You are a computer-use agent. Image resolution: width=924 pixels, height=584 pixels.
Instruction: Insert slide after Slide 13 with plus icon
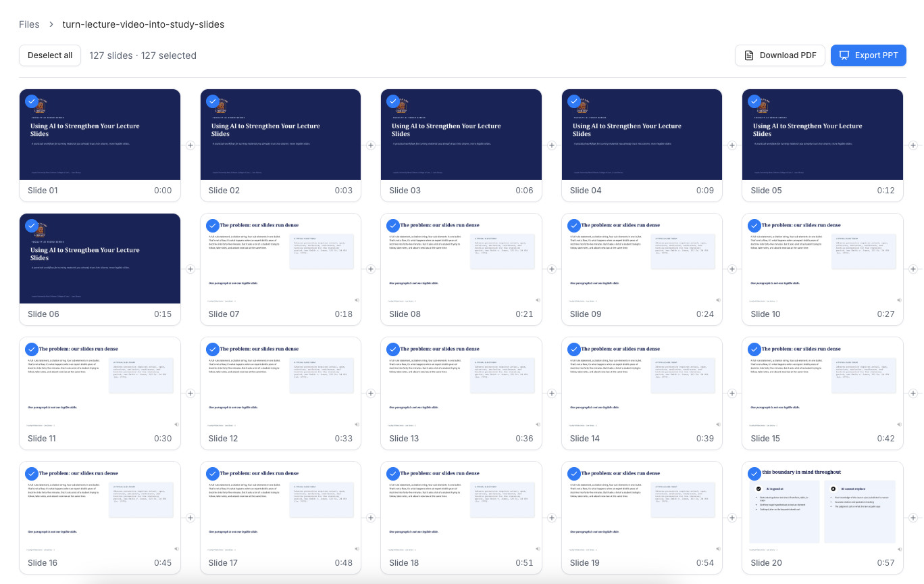[552, 393]
